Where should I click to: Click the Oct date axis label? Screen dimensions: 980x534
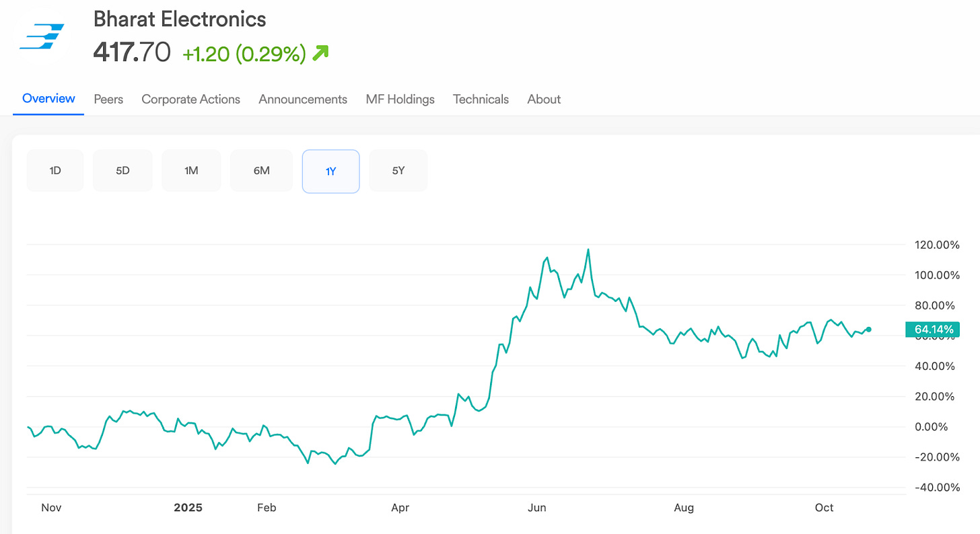point(825,508)
